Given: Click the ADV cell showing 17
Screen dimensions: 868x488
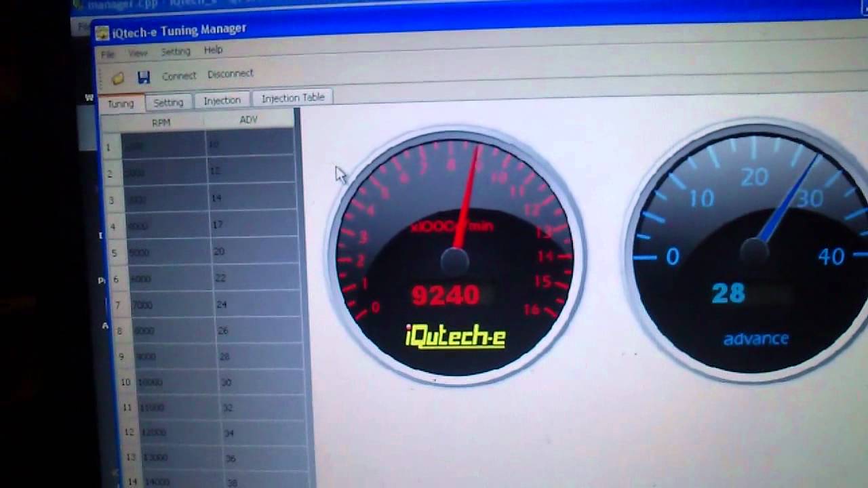Looking at the screenshot, I should tap(253, 224).
